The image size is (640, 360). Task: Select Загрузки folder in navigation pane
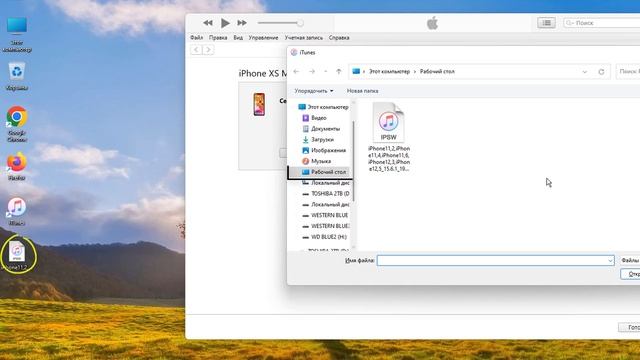tap(318, 140)
